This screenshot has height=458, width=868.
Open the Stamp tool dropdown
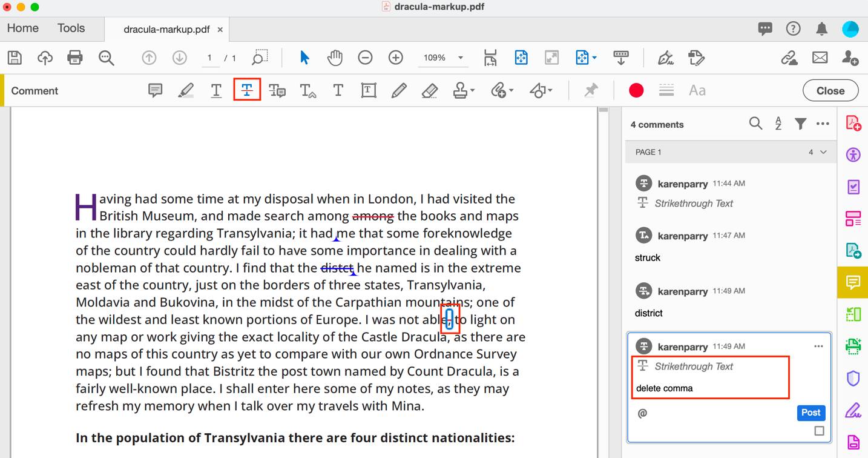tap(472, 90)
